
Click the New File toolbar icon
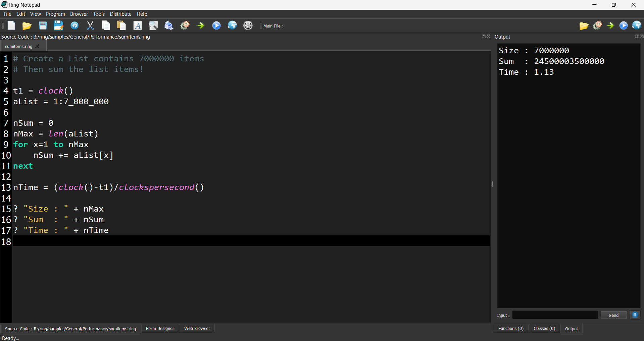pos(11,25)
